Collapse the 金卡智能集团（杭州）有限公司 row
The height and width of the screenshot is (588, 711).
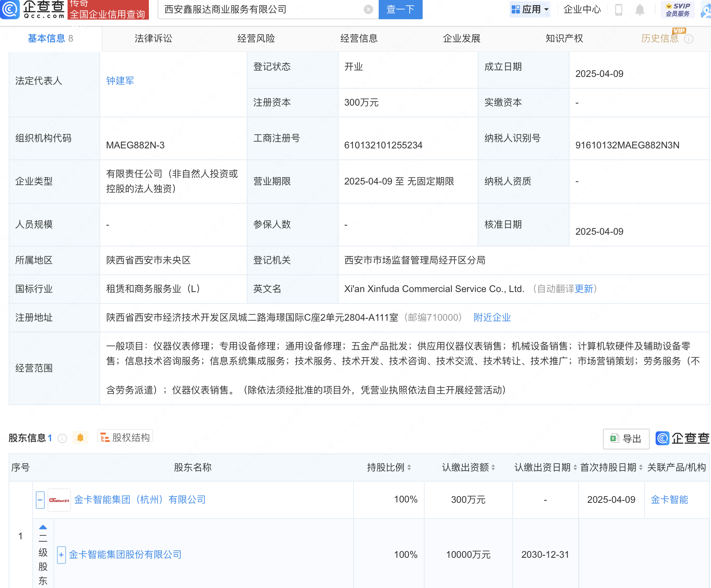40,500
